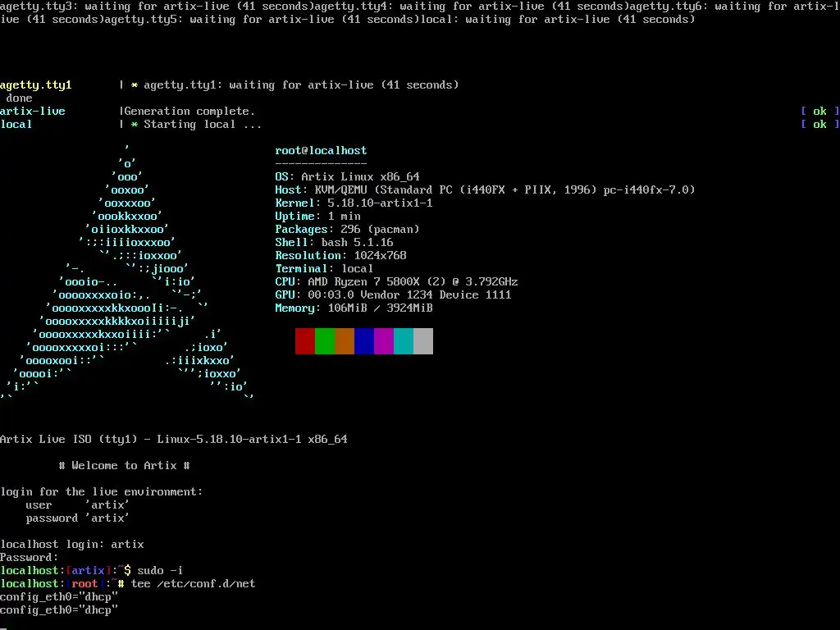Click the '[ ok ]' status beside Starting local
Screen dimensions: 840x630
point(819,125)
